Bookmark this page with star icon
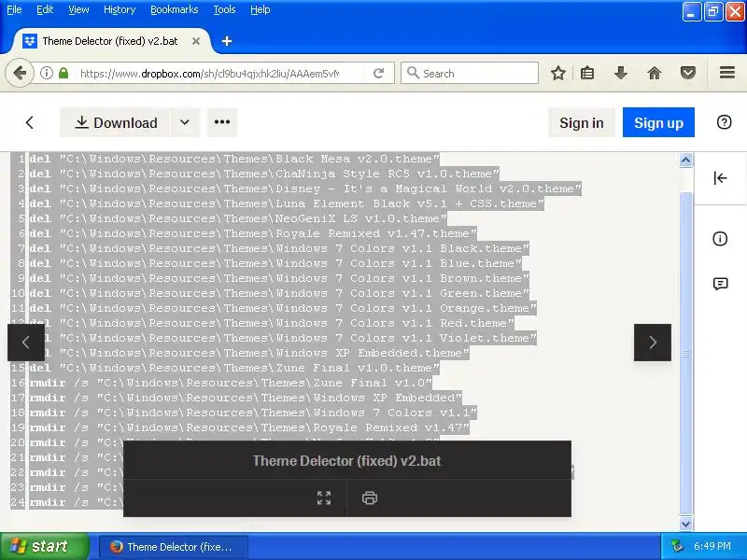Screen dimensions: 747x560 [x=557, y=74]
